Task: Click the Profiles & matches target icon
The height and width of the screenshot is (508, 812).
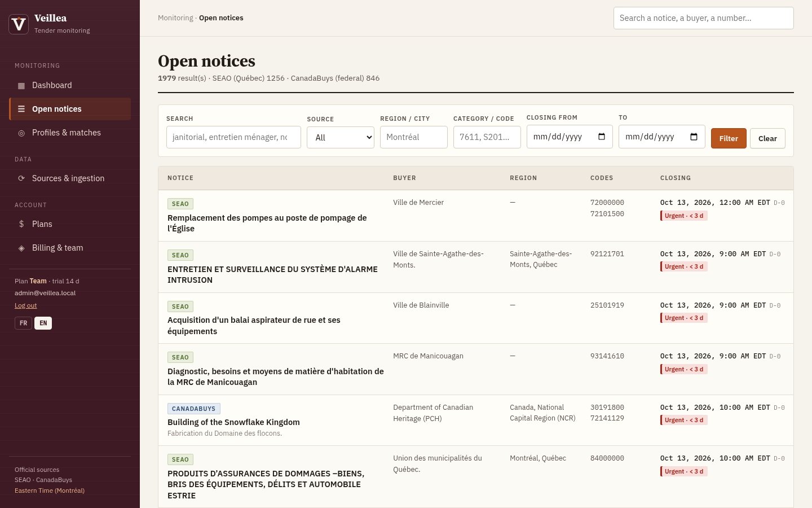Action: coord(21,133)
